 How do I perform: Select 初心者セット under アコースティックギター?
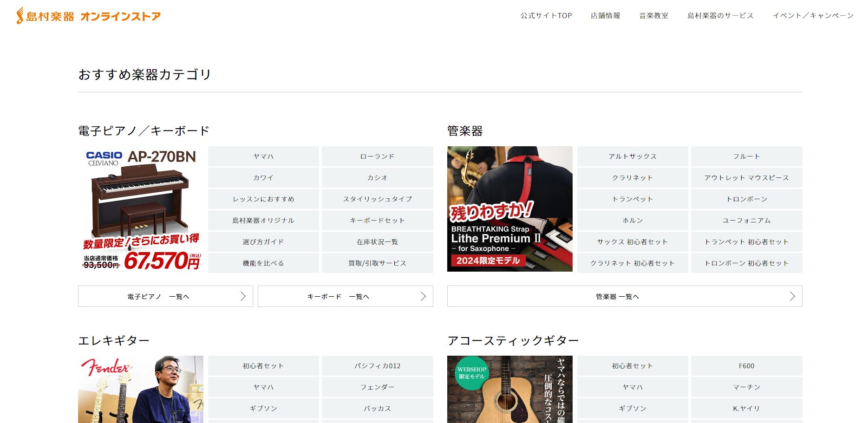633,366
